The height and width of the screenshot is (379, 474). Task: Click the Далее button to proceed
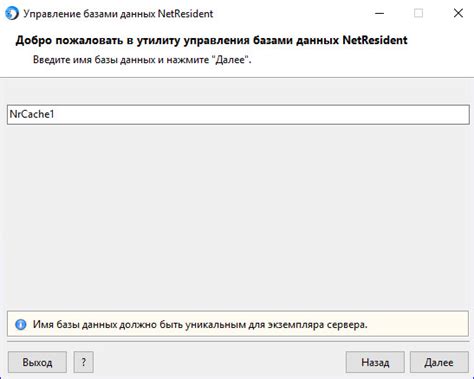pos(439,362)
